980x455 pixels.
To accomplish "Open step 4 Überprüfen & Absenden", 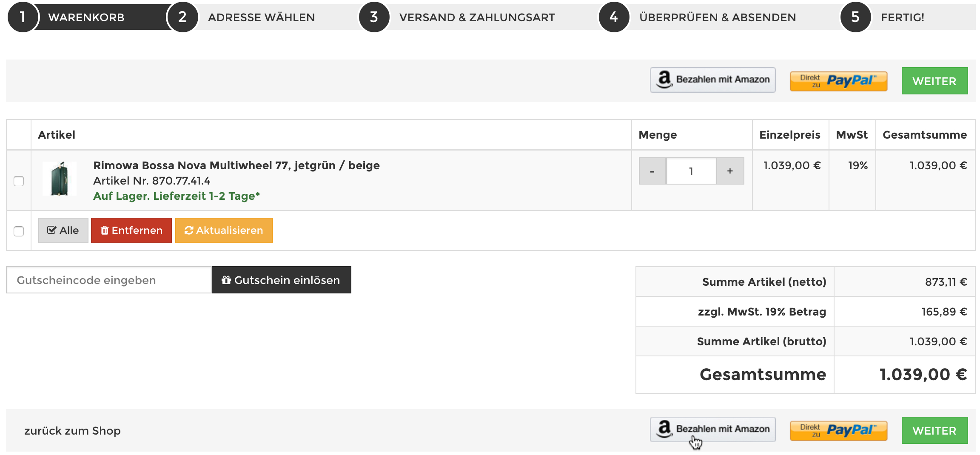I will point(717,17).
